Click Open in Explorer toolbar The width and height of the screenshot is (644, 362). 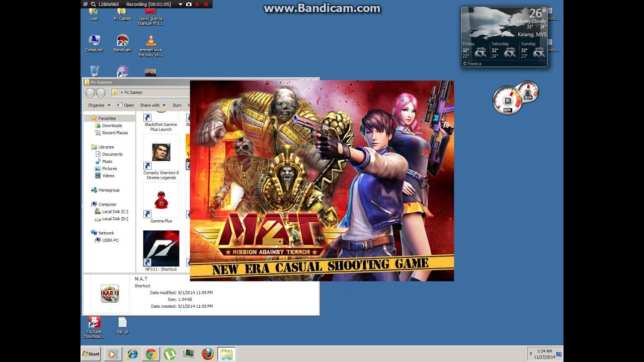[x=125, y=105]
